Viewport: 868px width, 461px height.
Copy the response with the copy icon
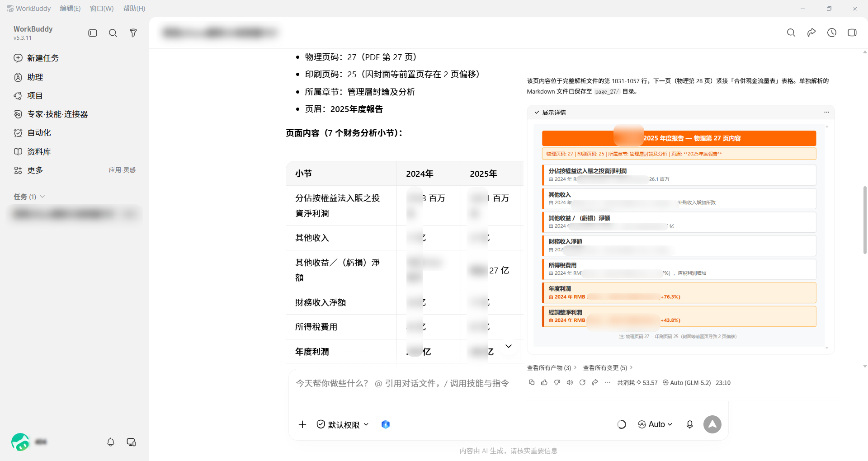(x=532, y=382)
